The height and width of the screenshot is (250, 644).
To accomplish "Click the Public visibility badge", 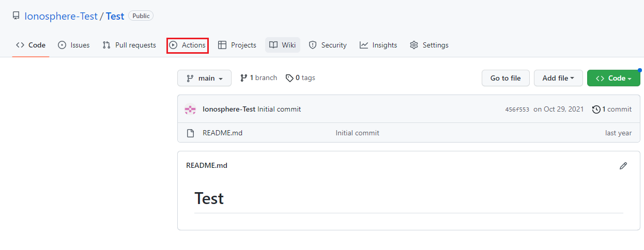I will tap(141, 16).
